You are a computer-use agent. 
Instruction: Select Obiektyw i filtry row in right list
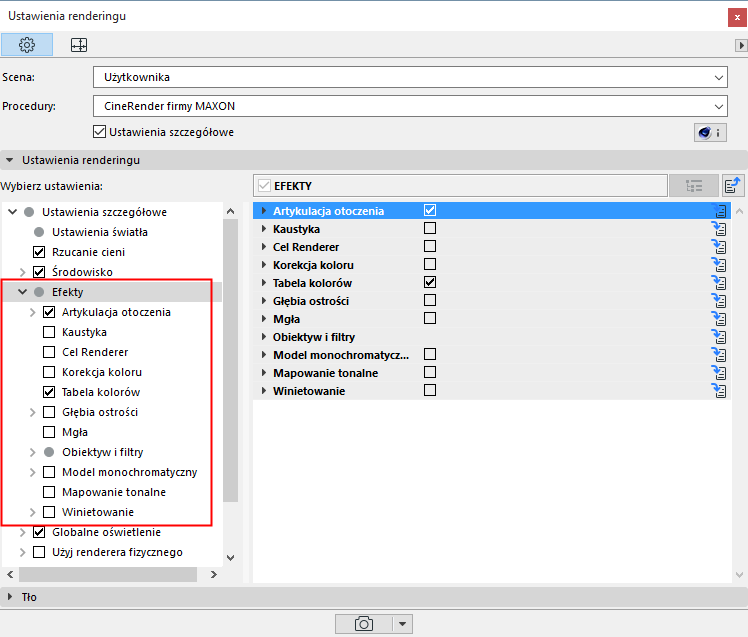tap(492, 337)
